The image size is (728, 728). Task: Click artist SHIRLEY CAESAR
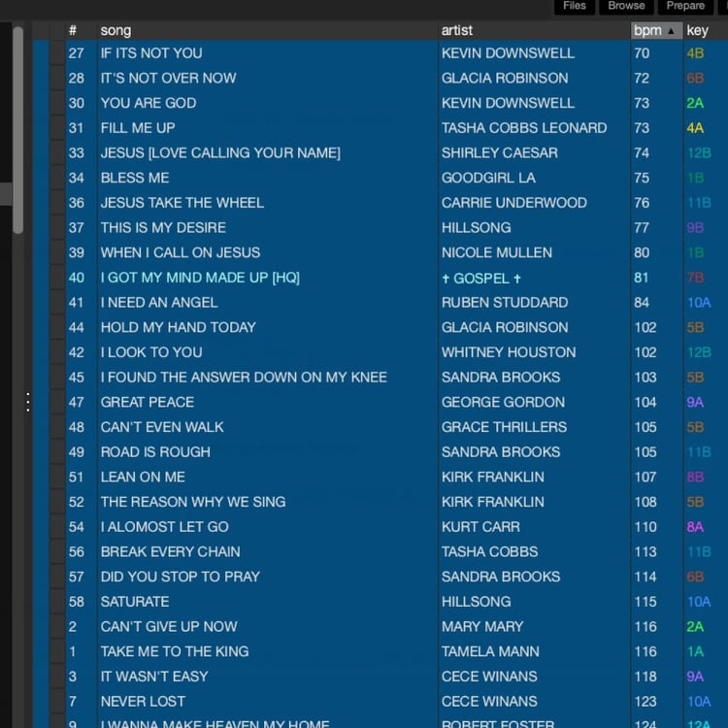(x=500, y=152)
